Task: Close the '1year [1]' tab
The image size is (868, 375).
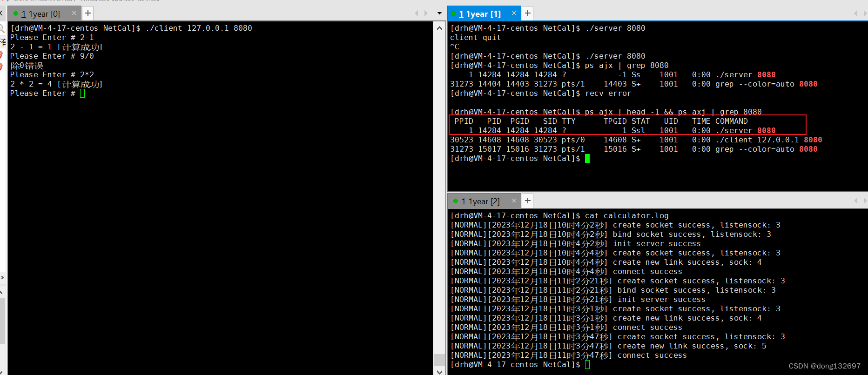Action: [x=514, y=13]
